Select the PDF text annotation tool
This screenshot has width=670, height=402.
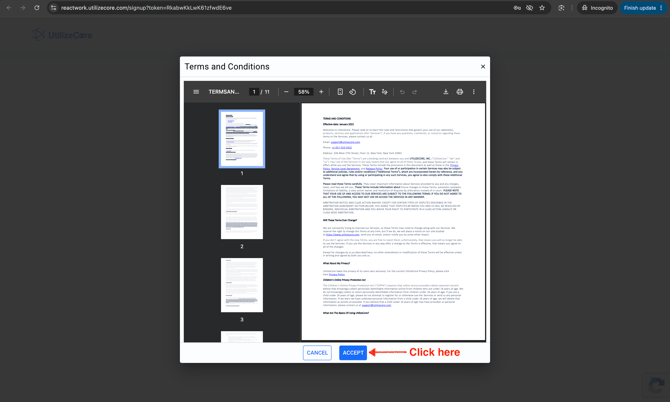tap(372, 92)
